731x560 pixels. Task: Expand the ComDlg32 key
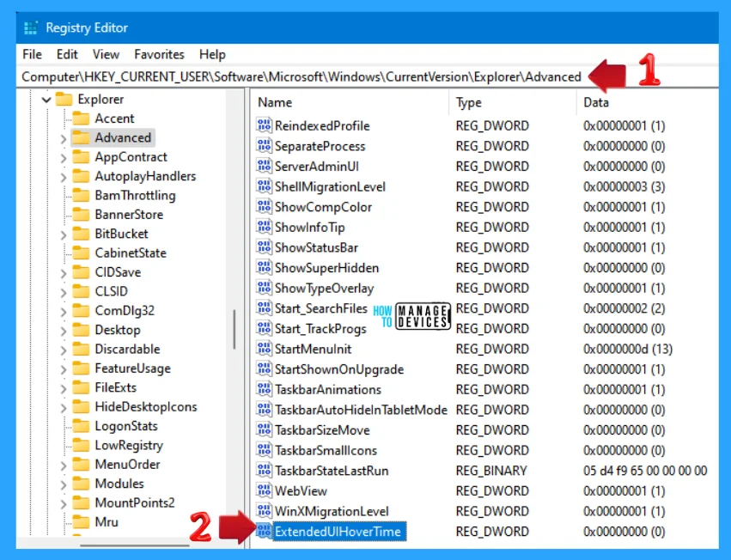(x=64, y=312)
